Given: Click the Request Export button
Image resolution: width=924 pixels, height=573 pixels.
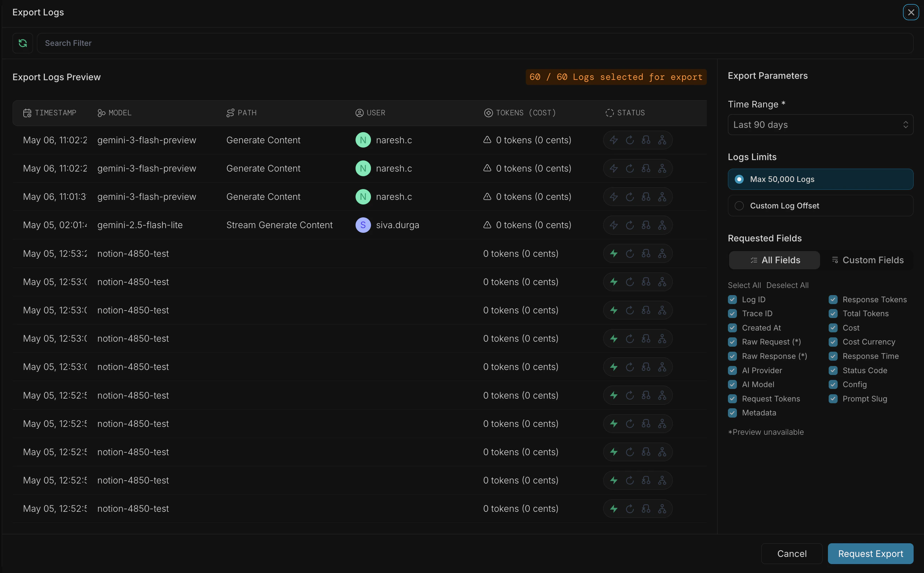Looking at the screenshot, I should pyautogui.click(x=871, y=554).
